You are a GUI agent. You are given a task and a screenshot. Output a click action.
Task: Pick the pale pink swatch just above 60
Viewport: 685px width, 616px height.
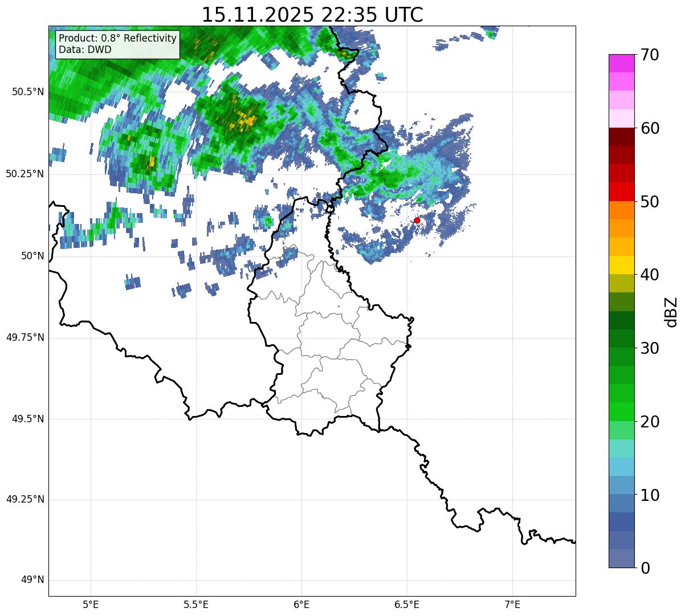(621, 119)
